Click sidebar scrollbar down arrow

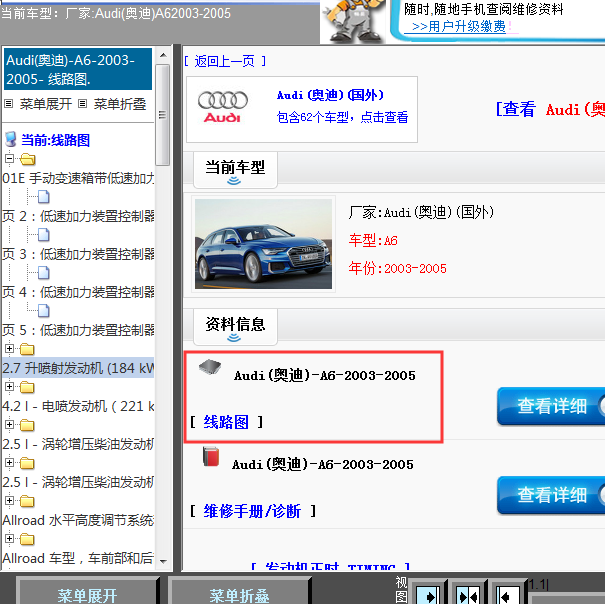coord(163,561)
